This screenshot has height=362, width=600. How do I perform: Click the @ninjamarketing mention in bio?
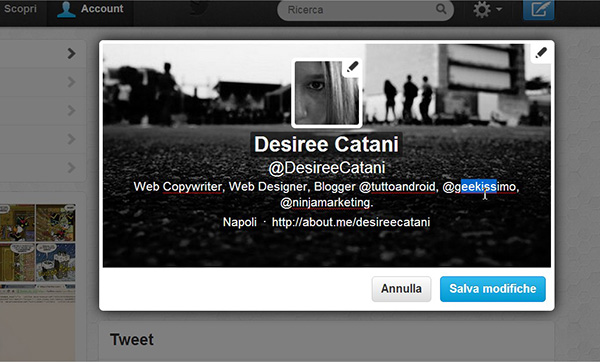[325, 202]
